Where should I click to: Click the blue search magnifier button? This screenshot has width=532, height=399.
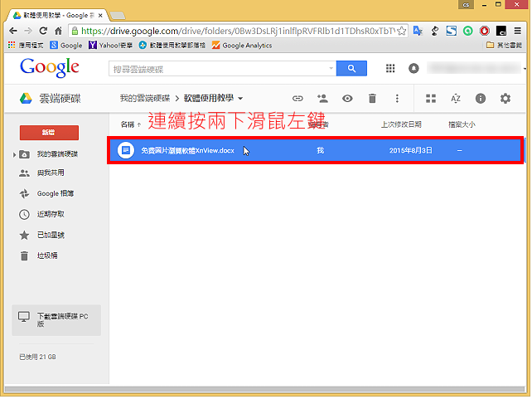click(x=351, y=69)
